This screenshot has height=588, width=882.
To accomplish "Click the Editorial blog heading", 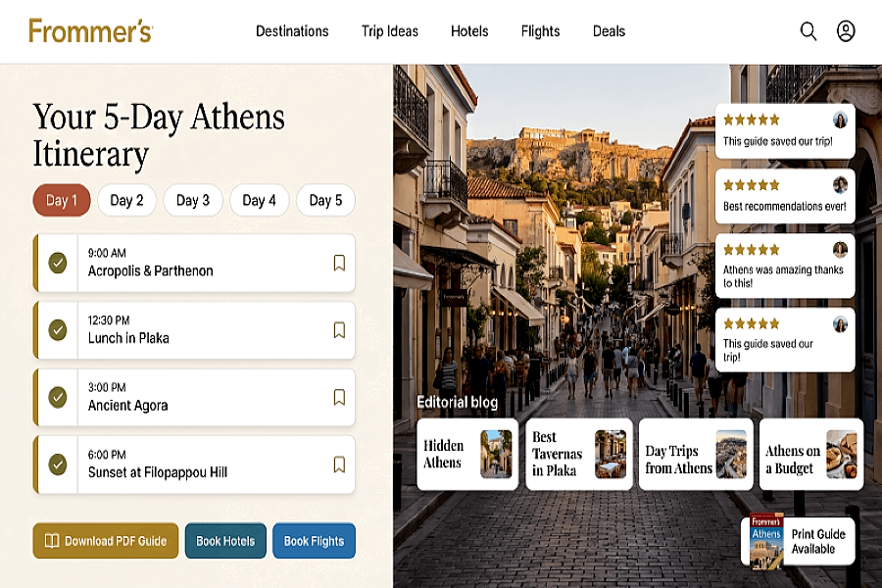I will pyautogui.click(x=458, y=403).
